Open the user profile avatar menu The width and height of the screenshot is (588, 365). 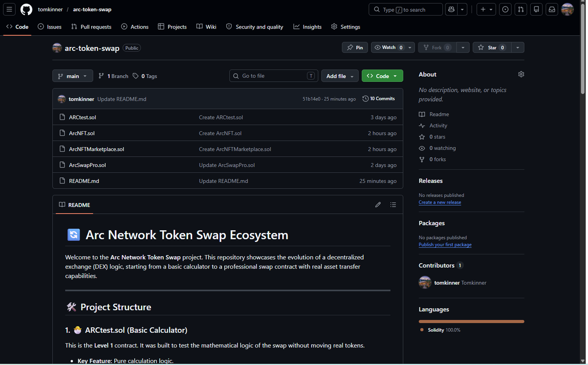[x=567, y=9]
